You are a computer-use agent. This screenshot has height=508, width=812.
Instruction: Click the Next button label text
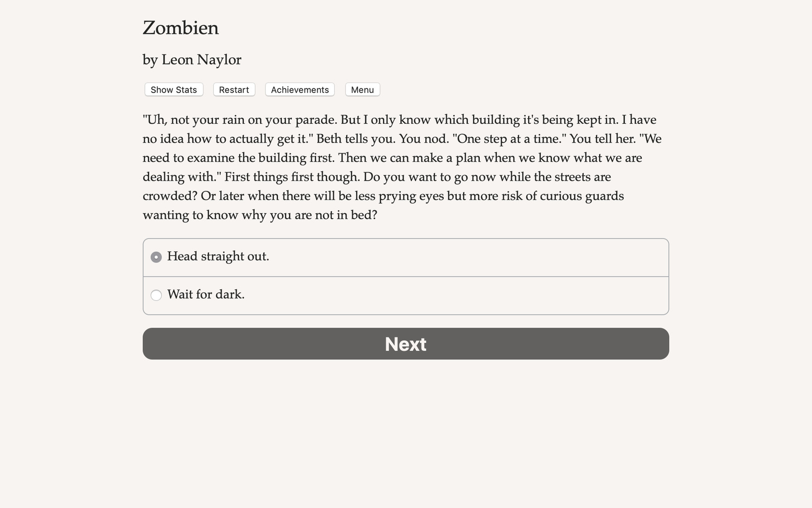406,344
